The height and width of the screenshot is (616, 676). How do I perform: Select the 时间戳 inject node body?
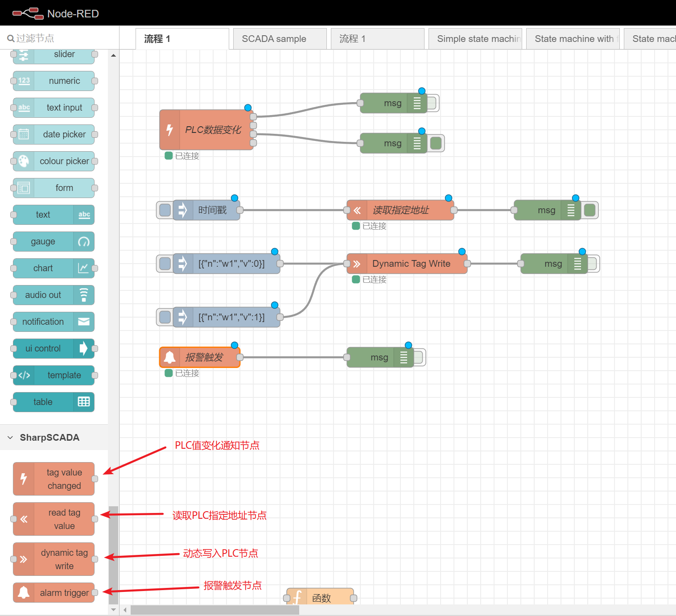tap(206, 210)
